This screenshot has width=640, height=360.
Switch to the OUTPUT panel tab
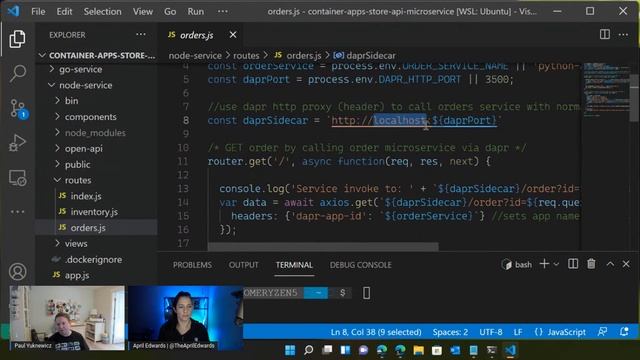[x=244, y=265]
